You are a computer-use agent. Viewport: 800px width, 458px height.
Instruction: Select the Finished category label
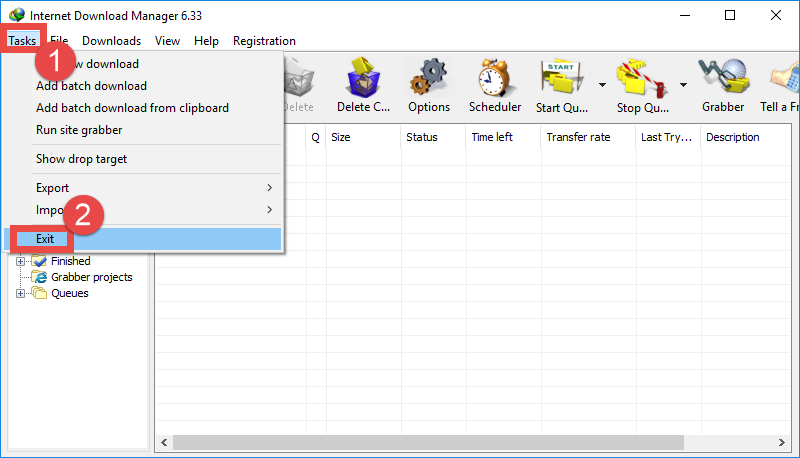pyautogui.click(x=70, y=261)
